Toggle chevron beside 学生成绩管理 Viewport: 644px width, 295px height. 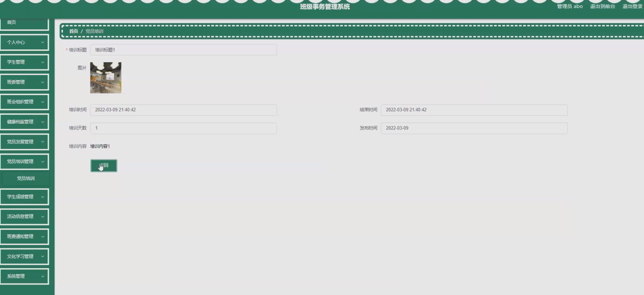(x=43, y=197)
